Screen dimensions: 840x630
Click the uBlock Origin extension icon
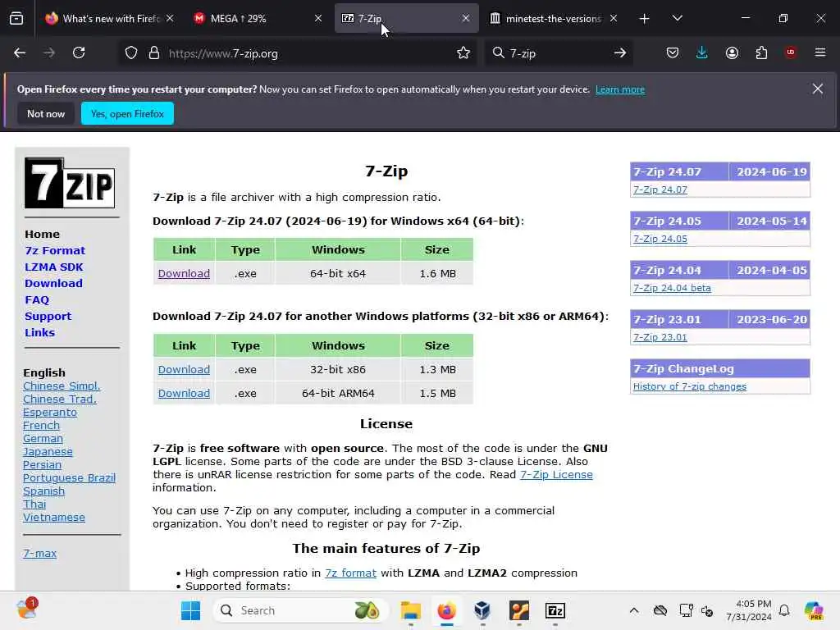tap(790, 52)
